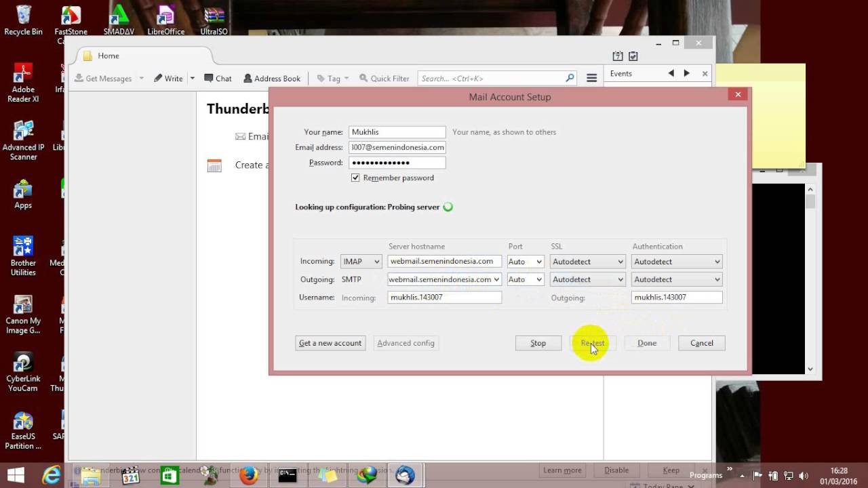The image size is (868, 488).
Task: Open EaseUS Partition desktop icon
Action: coord(23,431)
